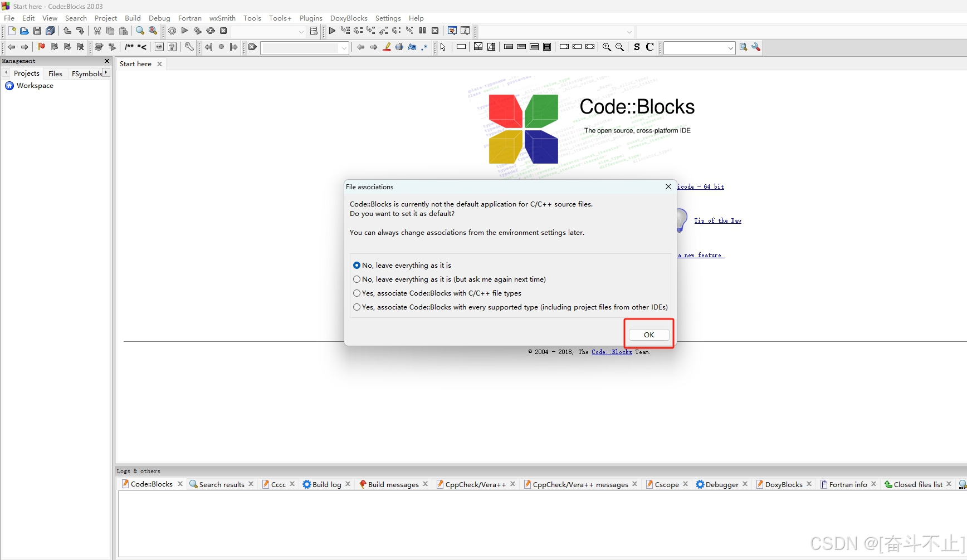Expand the incremental search combo box
The image size is (967, 560).
(x=344, y=48)
